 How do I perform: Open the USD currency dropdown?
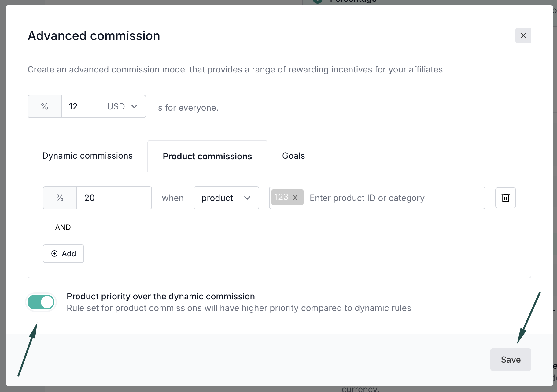pyautogui.click(x=122, y=106)
